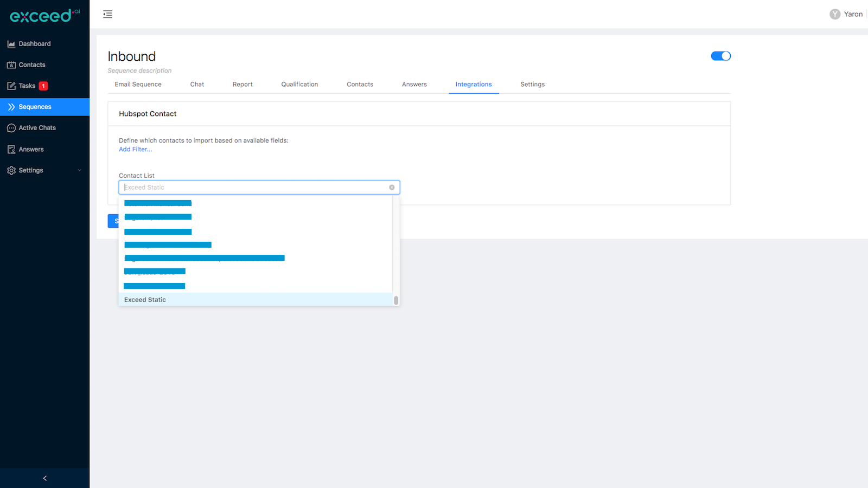
Task: Click the Add Filter link
Action: click(x=135, y=149)
